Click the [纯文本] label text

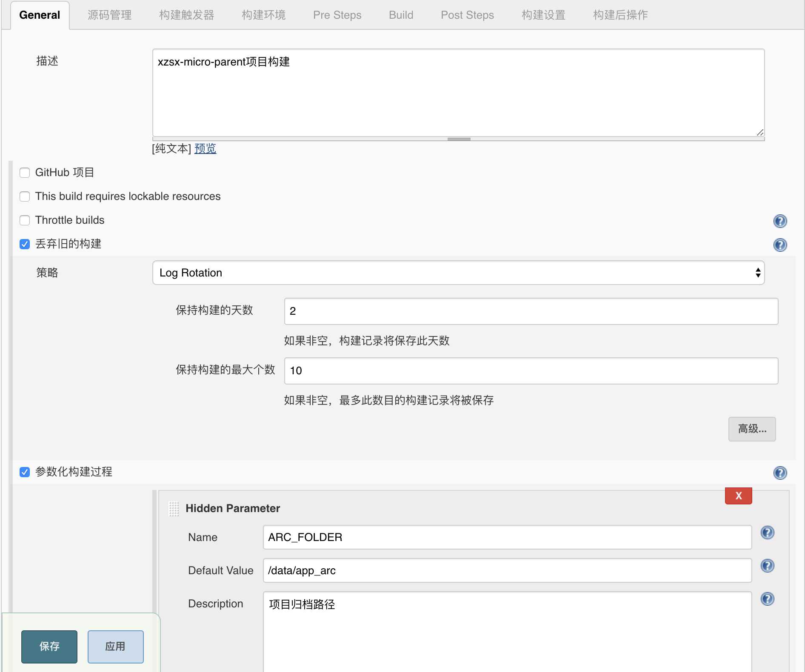171,148
